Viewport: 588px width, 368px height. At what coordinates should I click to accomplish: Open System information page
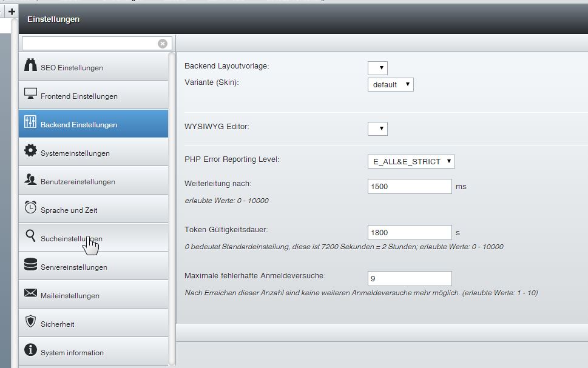tap(93, 351)
